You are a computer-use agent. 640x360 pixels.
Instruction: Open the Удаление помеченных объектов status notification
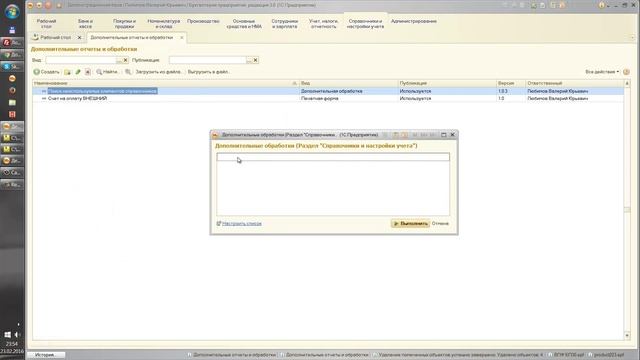(459, 355)
